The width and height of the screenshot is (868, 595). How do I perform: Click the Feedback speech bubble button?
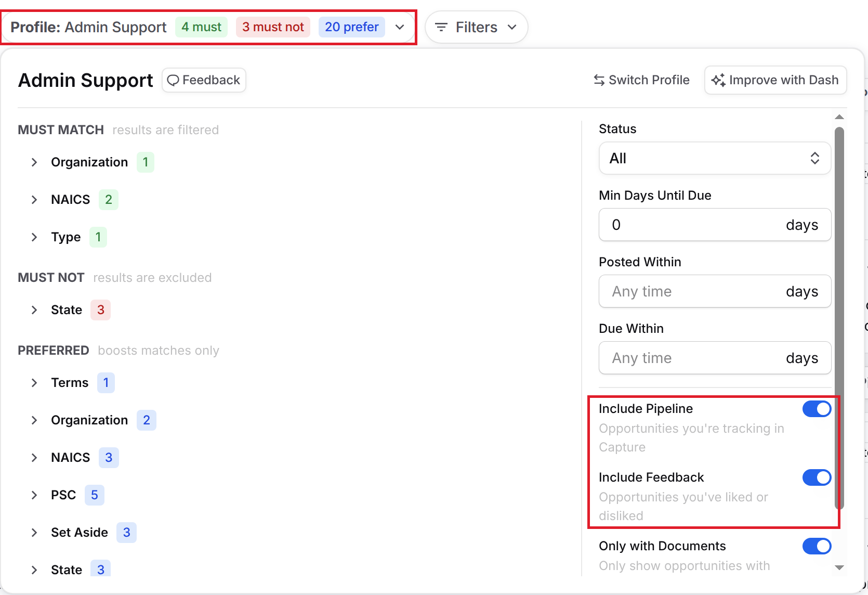[x=204, y=80]
